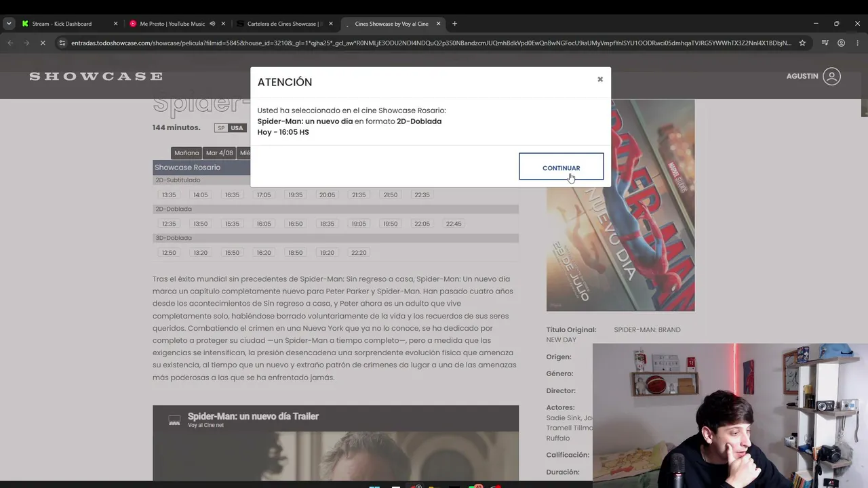Go back to the previous page

pyautogui.click(x=10, y=43)
